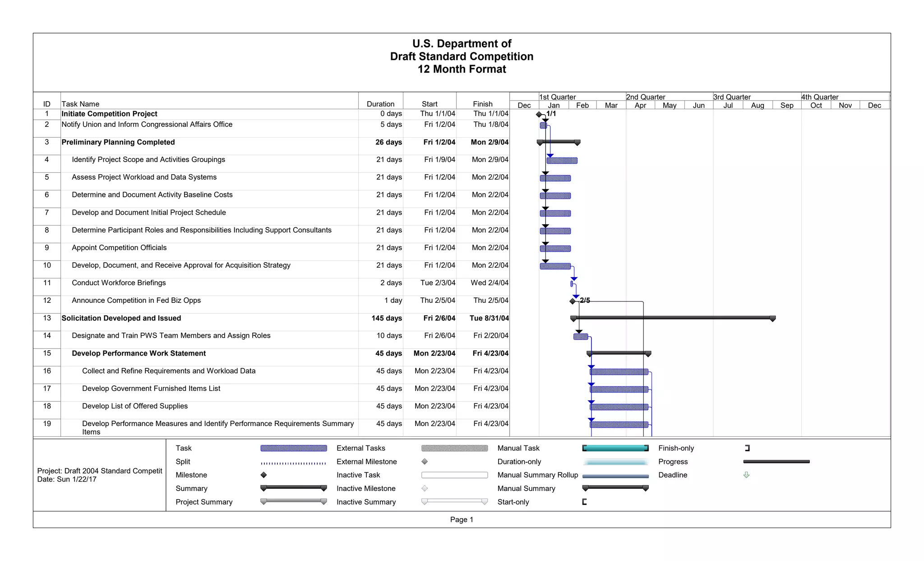Select the Duration column header

pyautogui.click(x=380, y=104)
